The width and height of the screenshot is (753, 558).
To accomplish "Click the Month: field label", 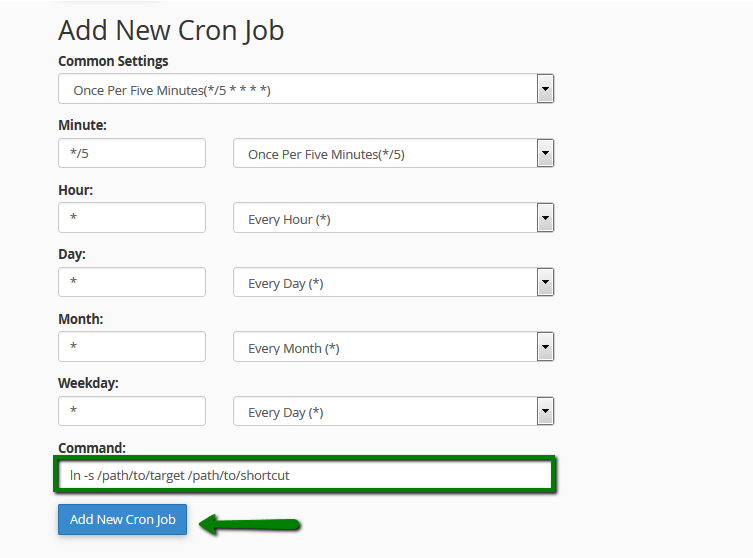I will pos(81,319).
